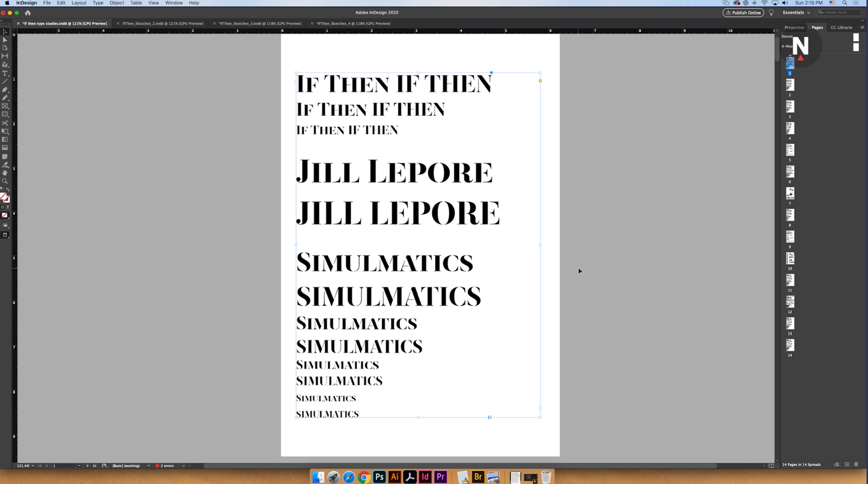Go to the last page button
The width and height of the screenshot is (868, 484).
point(95,466)
